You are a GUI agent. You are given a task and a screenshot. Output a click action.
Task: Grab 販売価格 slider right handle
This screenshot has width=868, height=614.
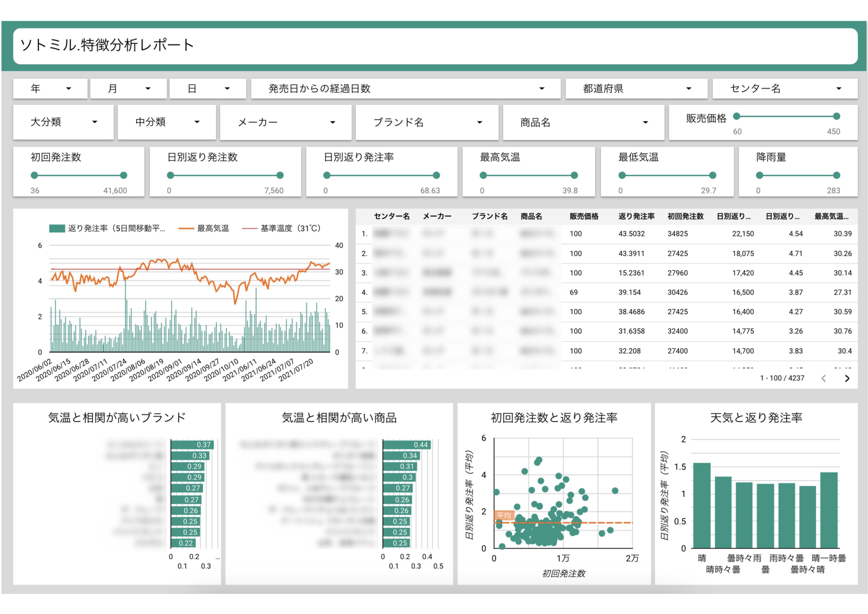pos(837,116)
